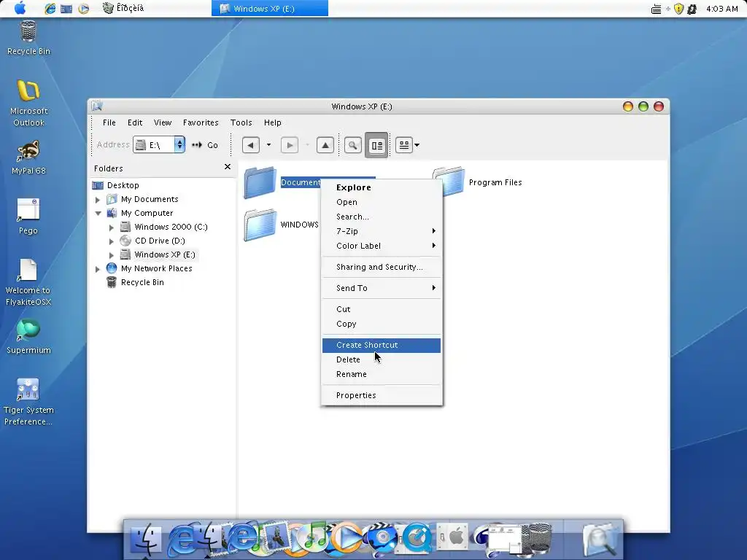This screenshot has width=747, height=560.
Task: Open the Address bar drive dropdown
Action: pyautogui.click(x=179, y=145)
